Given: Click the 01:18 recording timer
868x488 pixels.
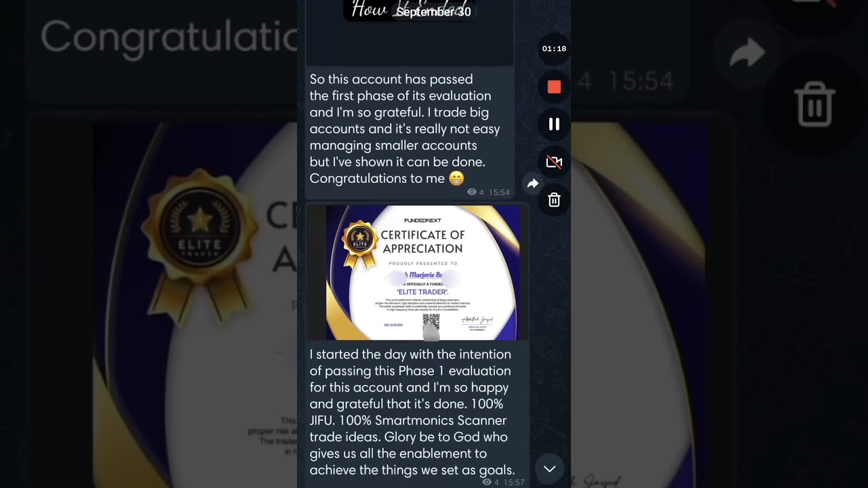Looking at the screenshot, I should (x=554, y=49).
